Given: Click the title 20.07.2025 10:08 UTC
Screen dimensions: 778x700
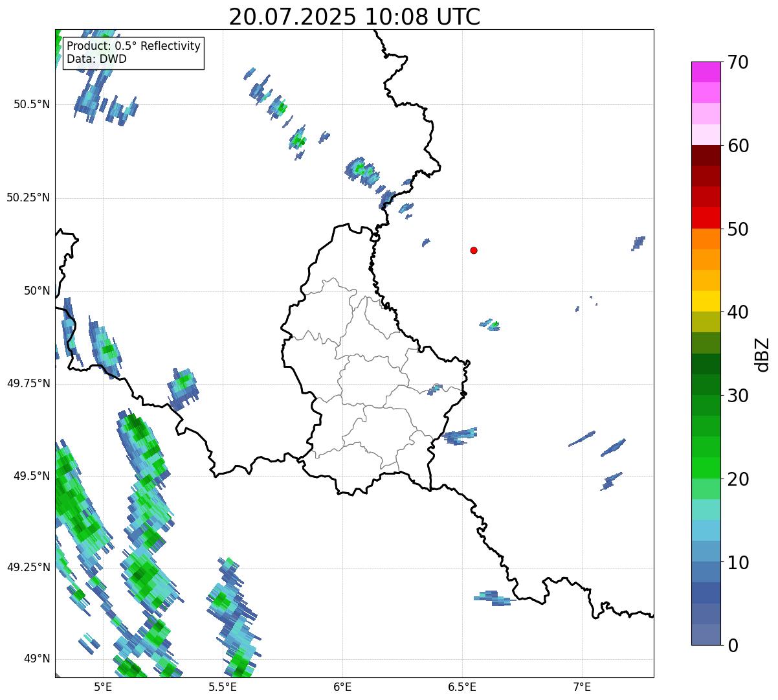Looking at the screenshot, I should [355, 17].
